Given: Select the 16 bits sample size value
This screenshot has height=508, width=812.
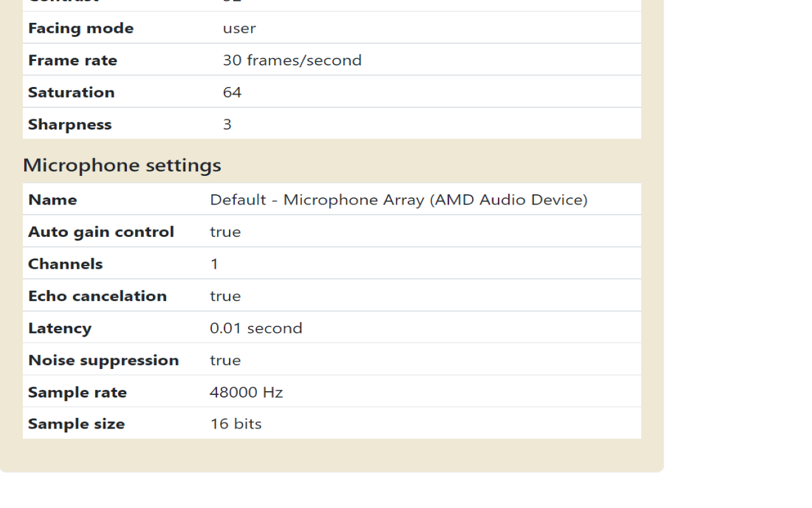Looking at the screenshot, I should coord(236,424).
